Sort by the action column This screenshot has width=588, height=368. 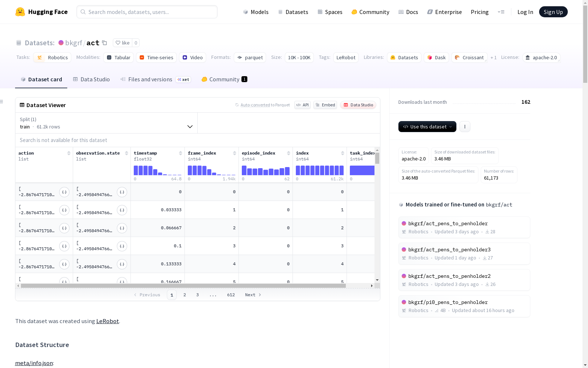(x=69, y=153)
